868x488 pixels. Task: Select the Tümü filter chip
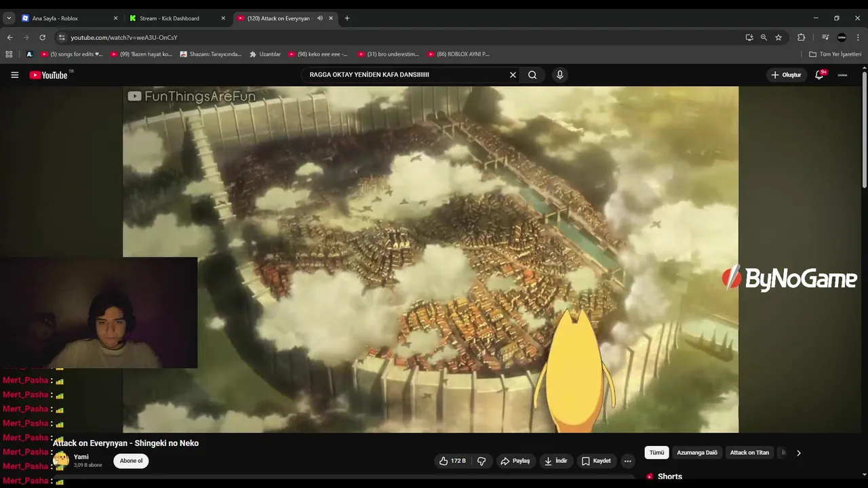pyautogui.click(x=656, y=453)
